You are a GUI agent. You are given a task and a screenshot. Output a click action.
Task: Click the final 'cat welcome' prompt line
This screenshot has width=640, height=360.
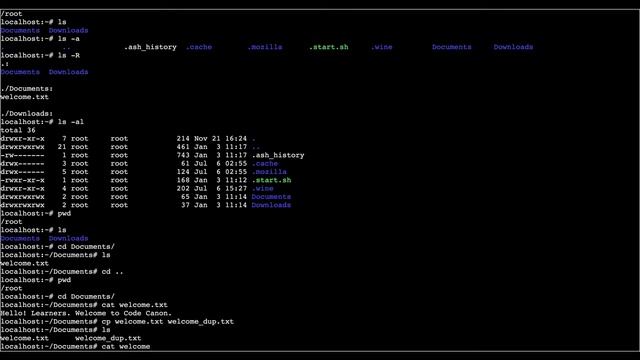(76, 347)
